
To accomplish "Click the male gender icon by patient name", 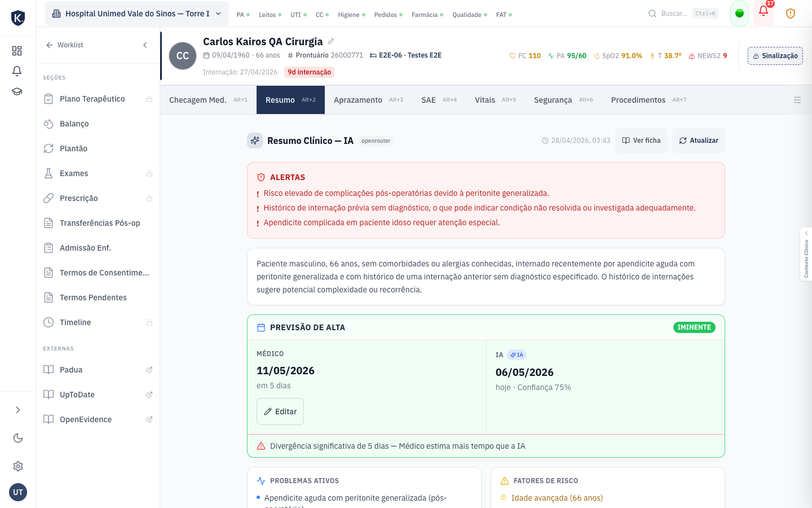I will point(331,41).
